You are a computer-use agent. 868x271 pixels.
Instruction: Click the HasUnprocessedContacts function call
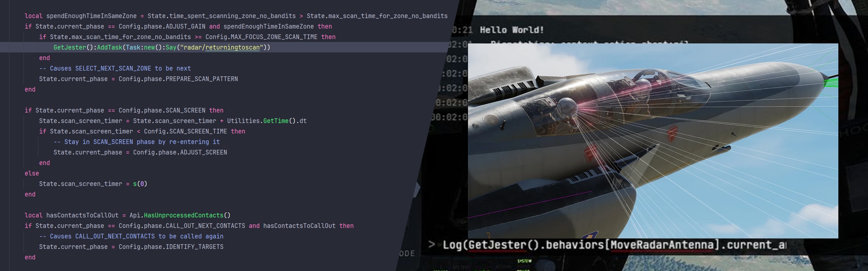(183, 215)
